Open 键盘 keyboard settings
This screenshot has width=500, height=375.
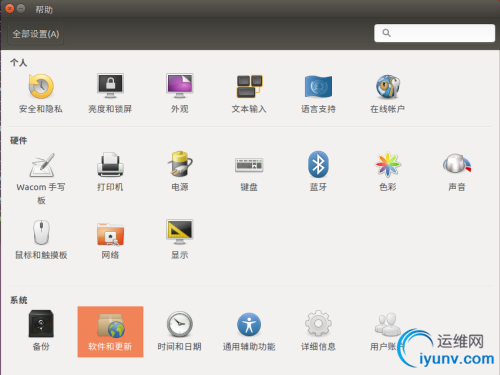[249, 173]
